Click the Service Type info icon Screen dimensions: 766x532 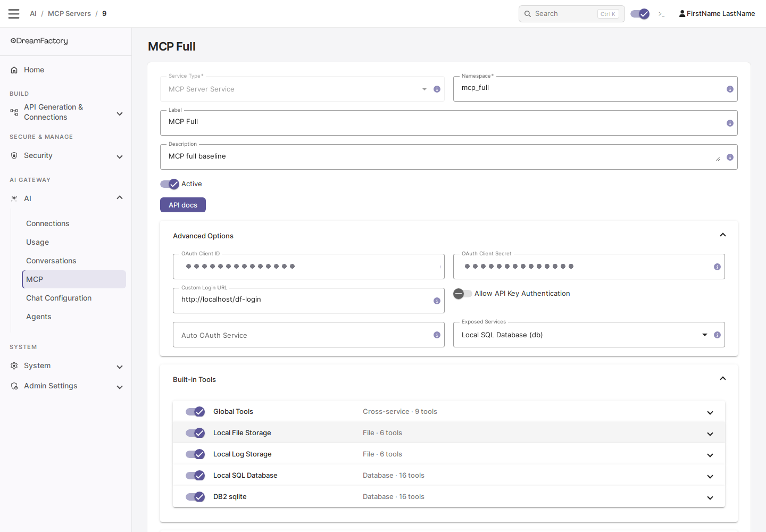pyautogui.click(x=437, y=89)
